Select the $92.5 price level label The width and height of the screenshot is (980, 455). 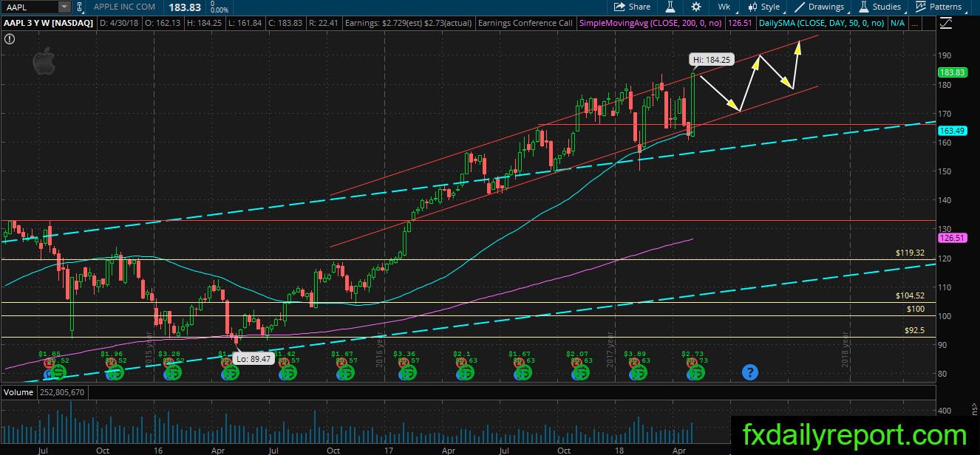tap(914, 330)
